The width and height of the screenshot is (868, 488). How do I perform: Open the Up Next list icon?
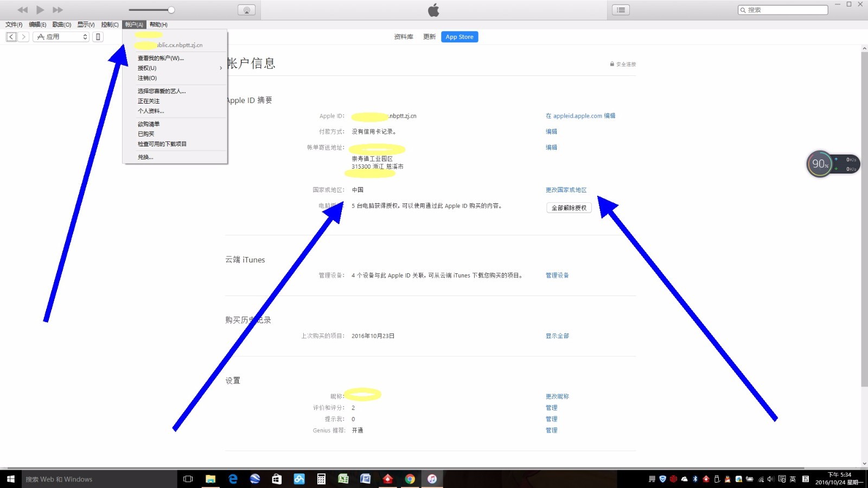(x=621, y=10)
